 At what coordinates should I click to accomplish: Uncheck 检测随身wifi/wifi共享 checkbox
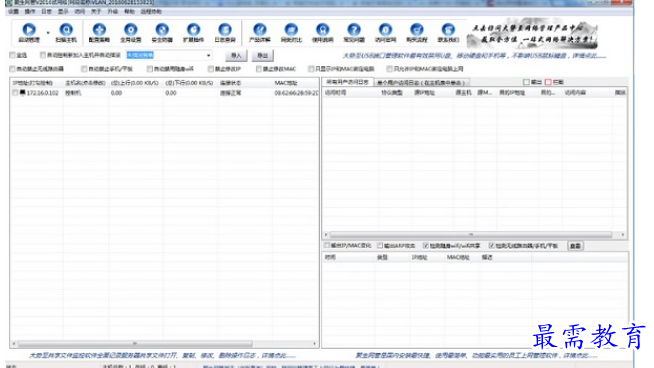[x=426, y=246]
